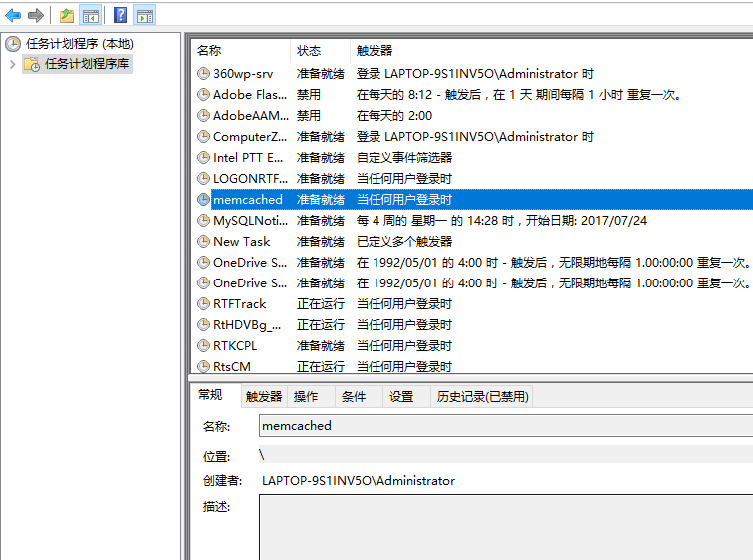The image size is (753, 560).
Task: Sort tasks by 名称 column header
Action: 209,50
